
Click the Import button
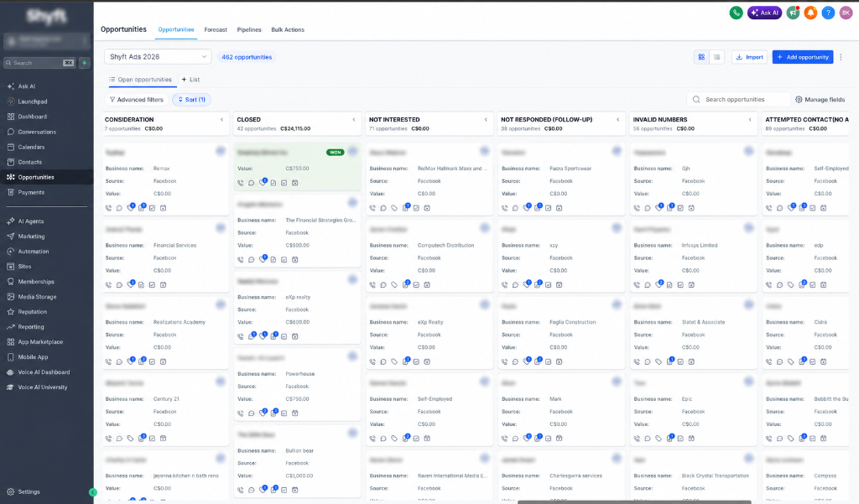[749, 57]
